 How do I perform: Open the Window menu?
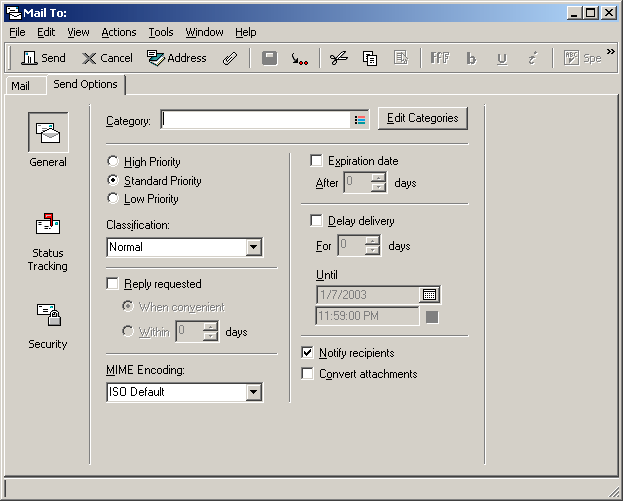click(204, 32)
